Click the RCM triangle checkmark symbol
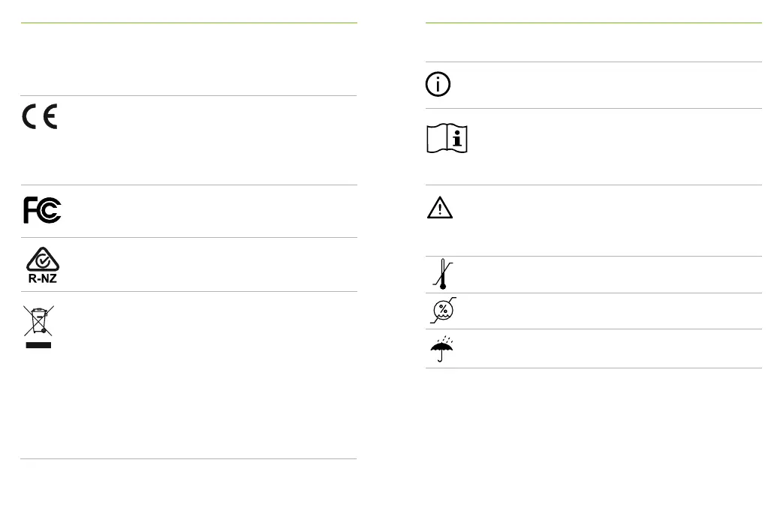 pos(43,259)
